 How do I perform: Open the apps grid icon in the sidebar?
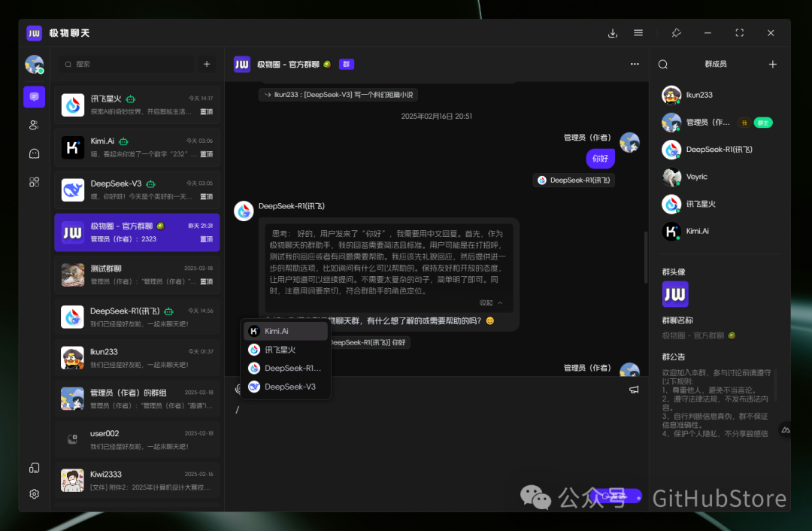tap(34, 182)
